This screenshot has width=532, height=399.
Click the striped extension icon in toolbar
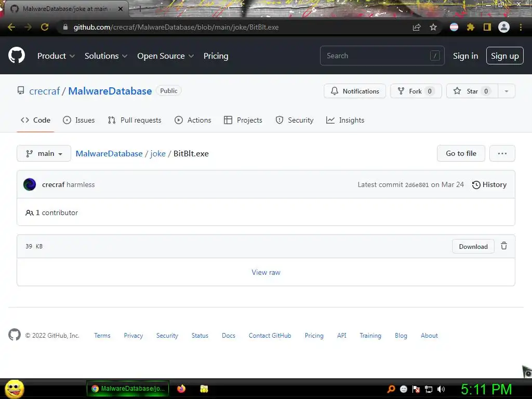tap(454, 27)
